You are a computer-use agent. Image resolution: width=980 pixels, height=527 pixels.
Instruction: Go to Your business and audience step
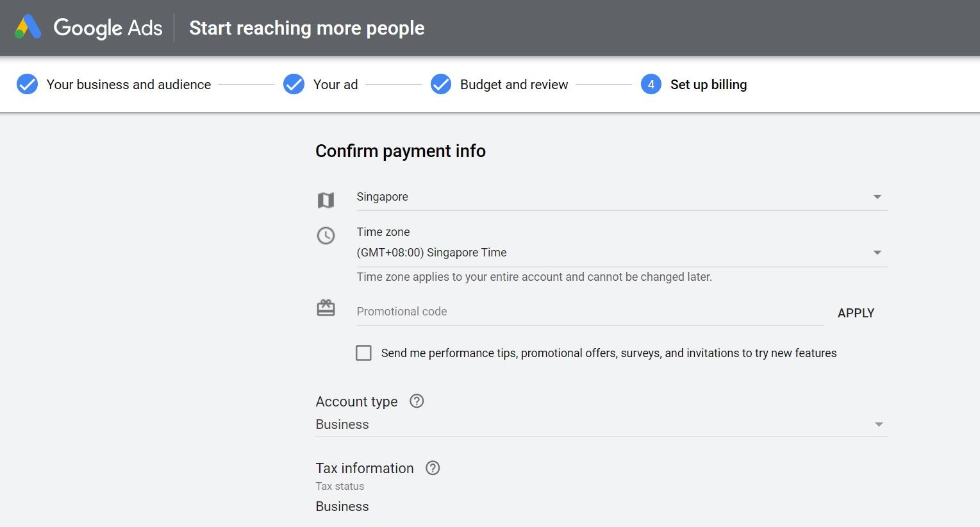click(129, 85)
